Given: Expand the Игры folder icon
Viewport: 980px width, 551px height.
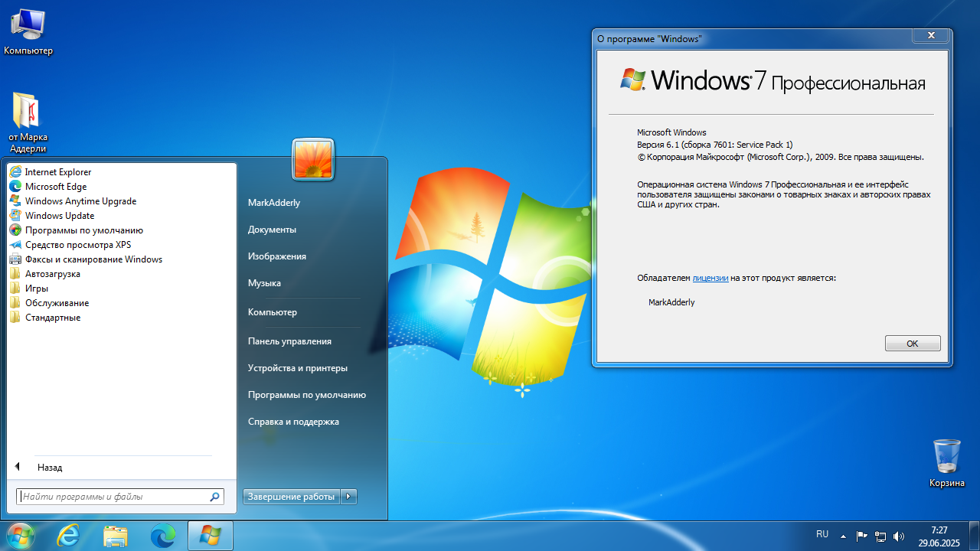Looking at the screenshot, I should 15,289.
